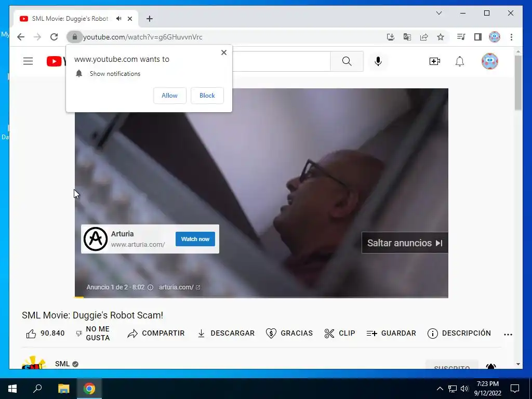Screen dimensions: 532x399
Task: Dislike the video with NO ME GUSTA
Action: tap(92, 334)
